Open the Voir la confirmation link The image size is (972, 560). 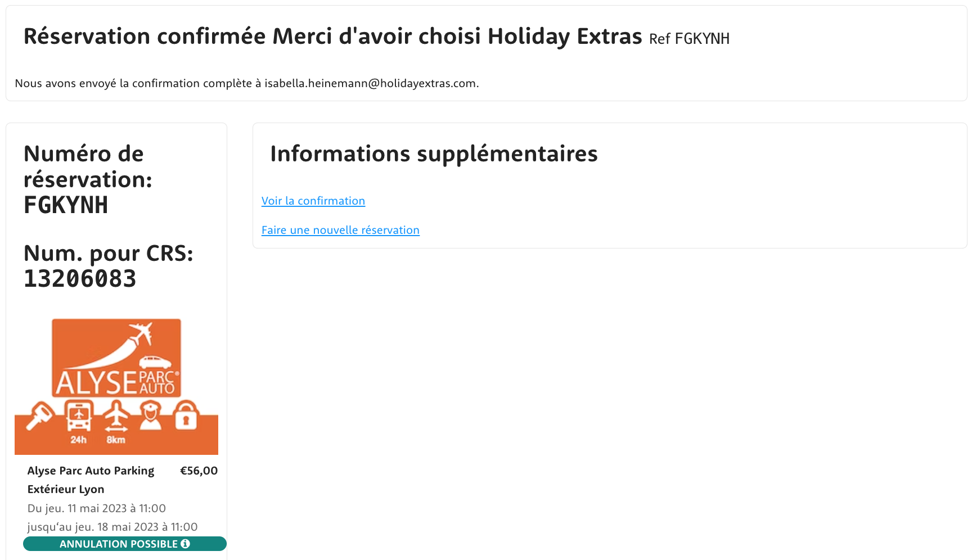click(313, 201)
